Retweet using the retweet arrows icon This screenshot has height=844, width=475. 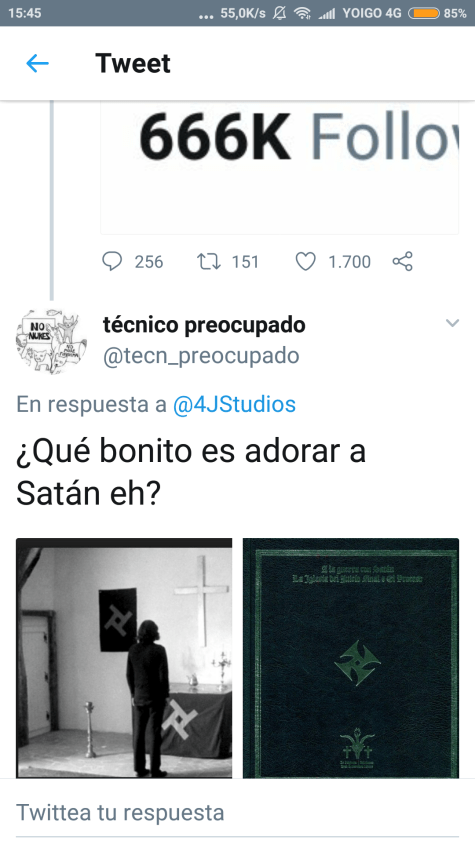coord(208,262)
